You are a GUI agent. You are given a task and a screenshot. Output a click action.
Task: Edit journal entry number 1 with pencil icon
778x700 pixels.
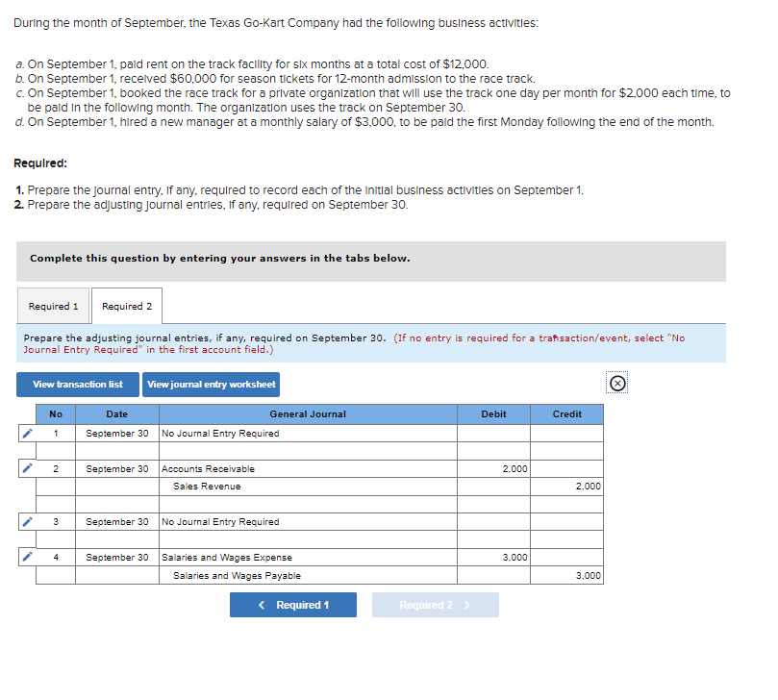coord(27,433)
